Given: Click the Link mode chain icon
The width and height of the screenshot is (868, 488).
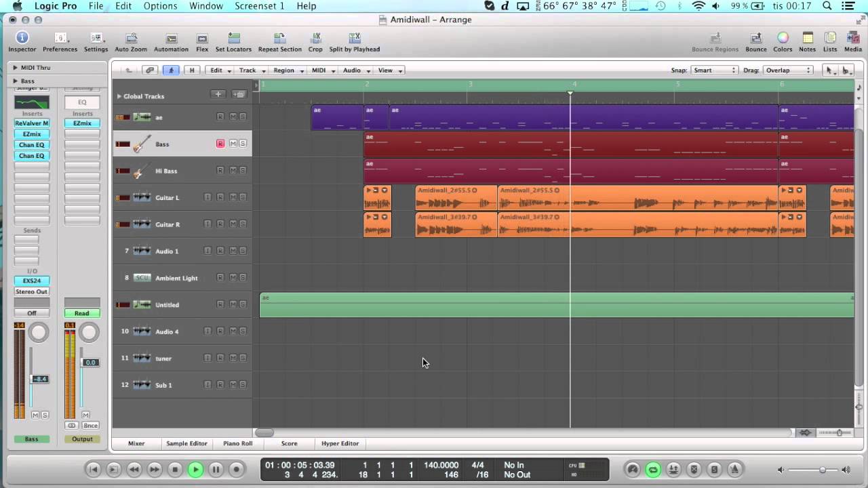Looking at the screenshot, I should click(x=151, y=70).
